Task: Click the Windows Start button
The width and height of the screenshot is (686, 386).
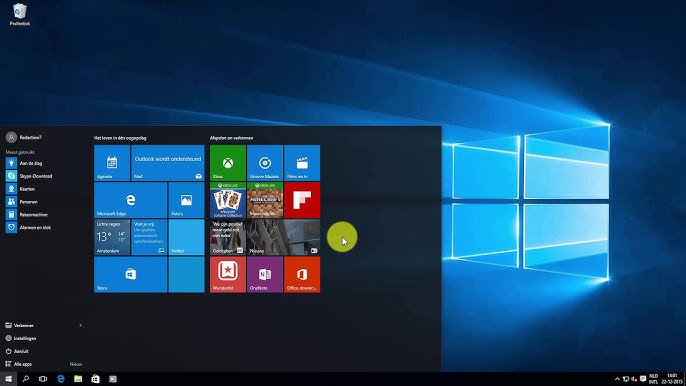Action: point(8,379)
